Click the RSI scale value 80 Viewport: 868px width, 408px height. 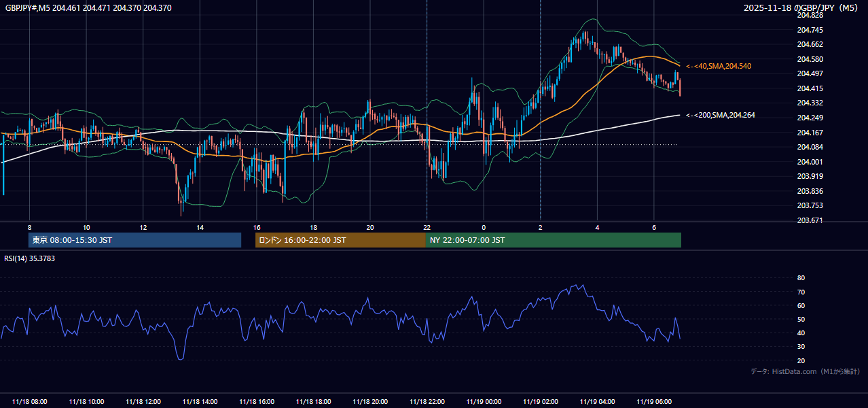tap(801, 278)
